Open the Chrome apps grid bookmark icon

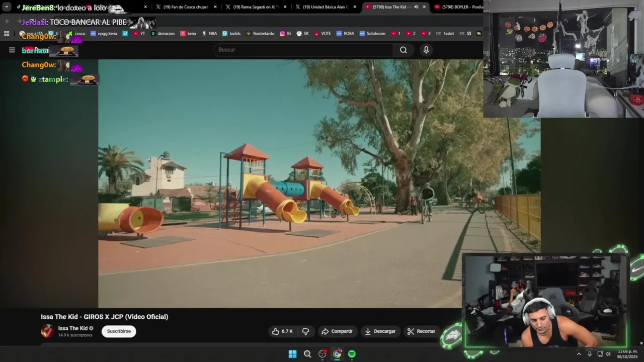[x=7, y=34]
